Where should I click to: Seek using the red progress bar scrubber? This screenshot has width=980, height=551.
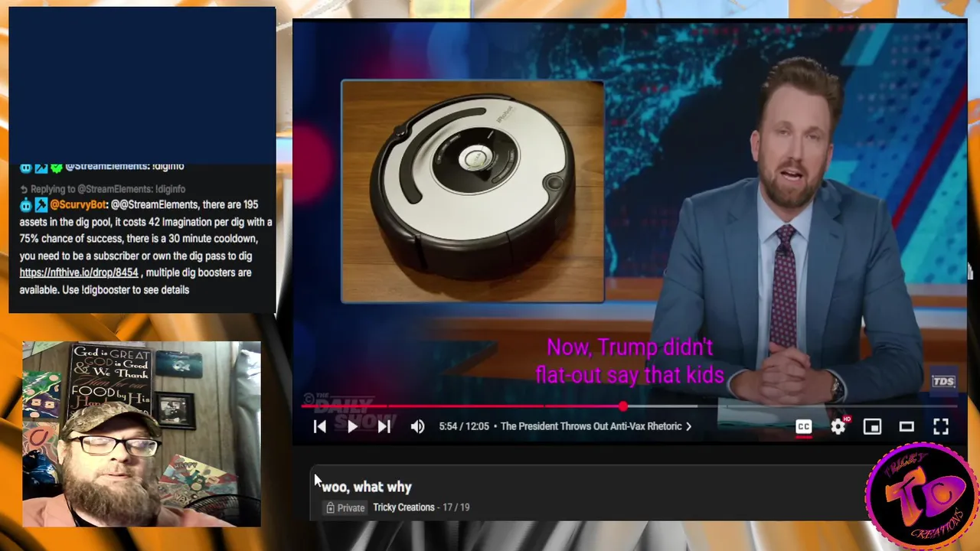623,406
